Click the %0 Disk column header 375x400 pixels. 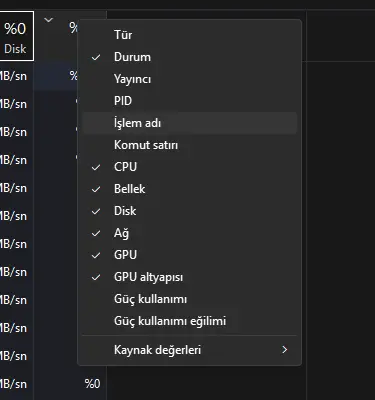click(16, 36)
